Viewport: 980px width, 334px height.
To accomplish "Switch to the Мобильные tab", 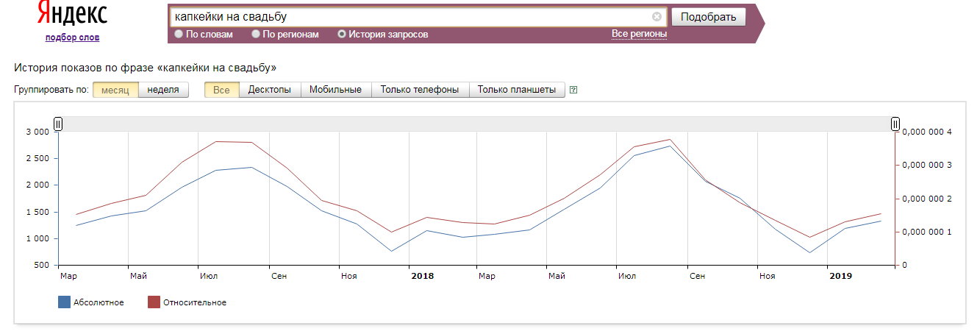I will pyautogui.click(x=335, y=90).
